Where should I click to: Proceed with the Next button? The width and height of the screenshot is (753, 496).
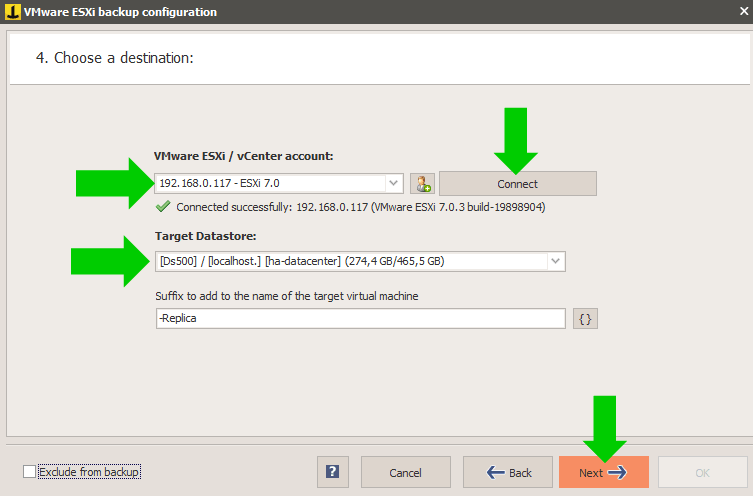click(604, 472)
